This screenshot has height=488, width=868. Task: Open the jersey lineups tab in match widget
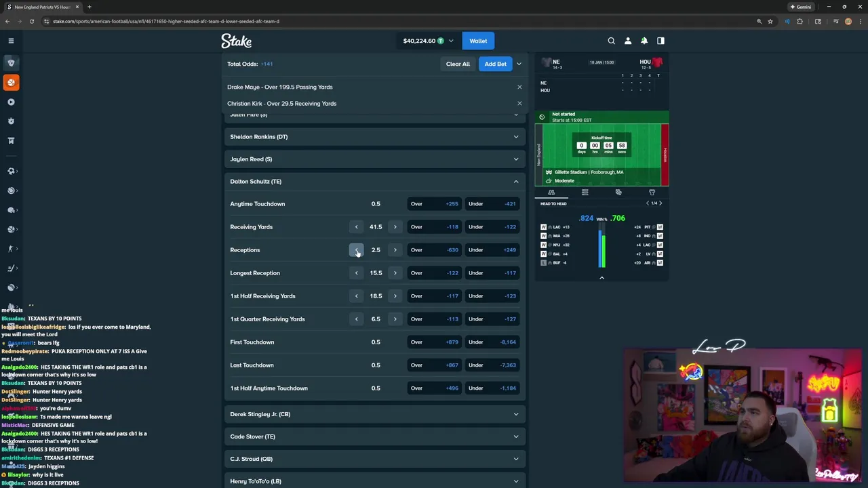(x=652, y=192)
